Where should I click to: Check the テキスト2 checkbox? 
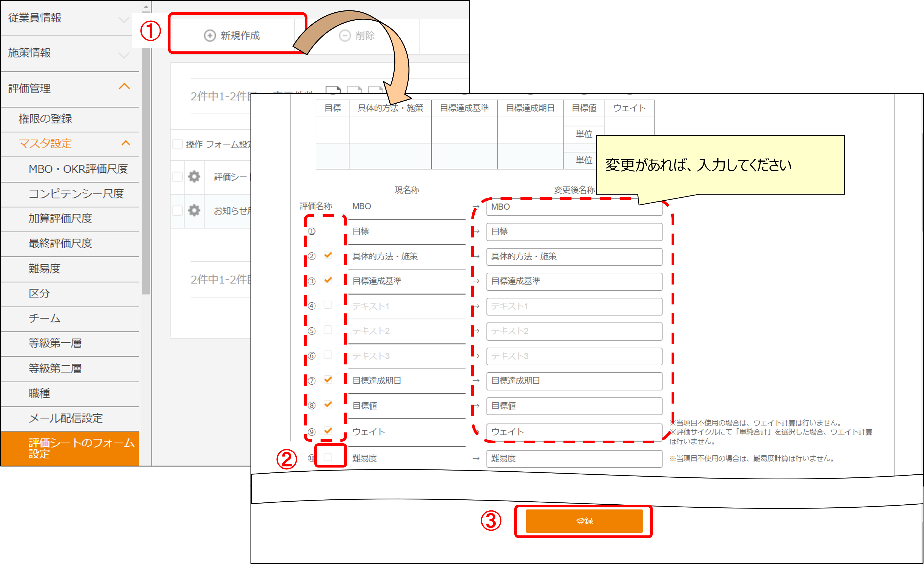tap(328, 330)
